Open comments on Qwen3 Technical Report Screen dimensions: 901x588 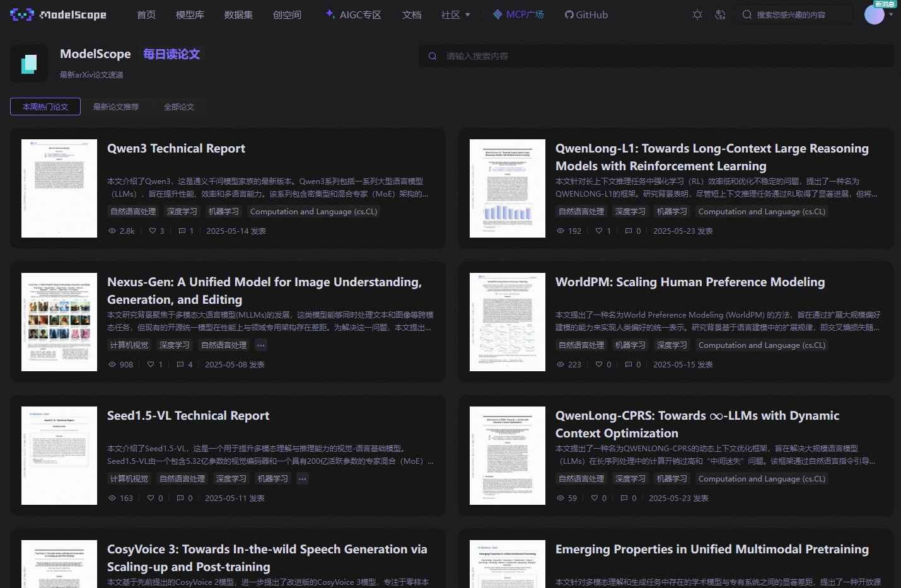tap(182, 231)
